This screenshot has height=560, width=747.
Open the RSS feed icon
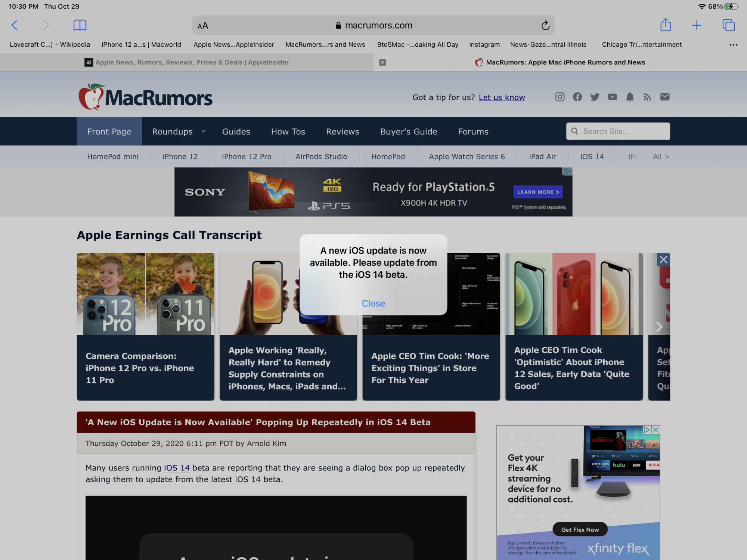pyautogui.click(x=647, y=97)
